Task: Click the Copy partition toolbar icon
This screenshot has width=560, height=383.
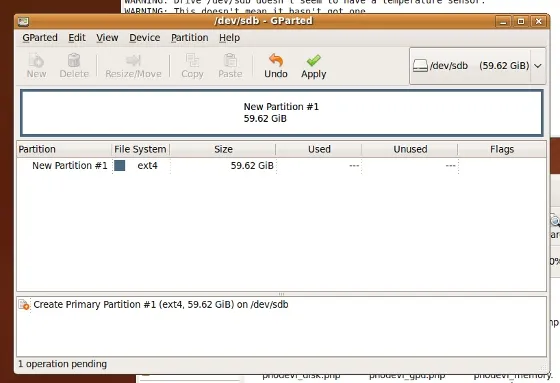Action: coord(192,60)
